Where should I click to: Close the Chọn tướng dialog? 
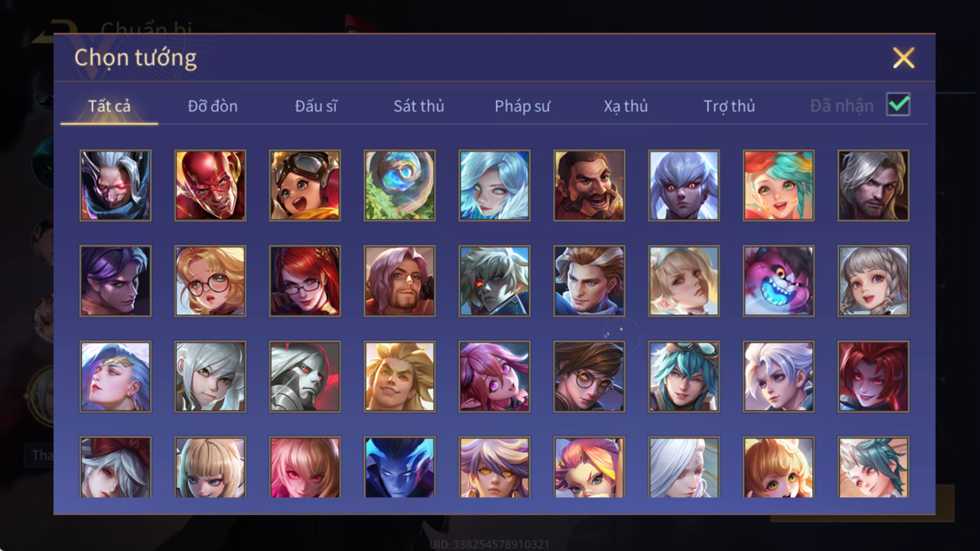click(903, 58)
